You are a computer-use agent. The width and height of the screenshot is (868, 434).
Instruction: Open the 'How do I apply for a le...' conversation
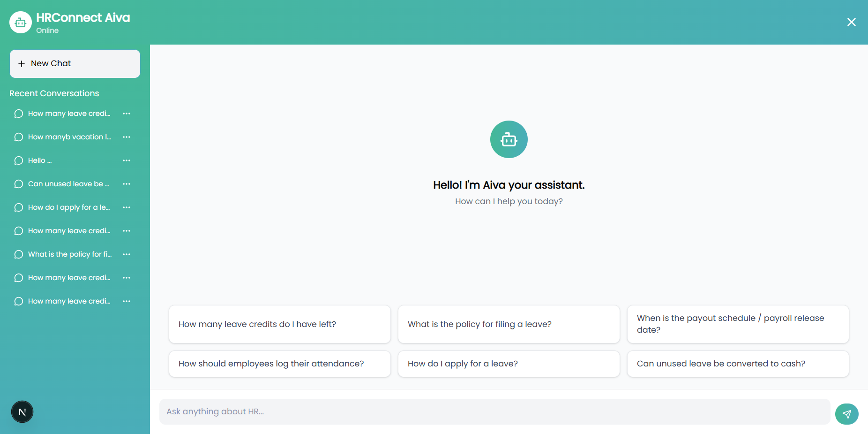coord(69,207)
